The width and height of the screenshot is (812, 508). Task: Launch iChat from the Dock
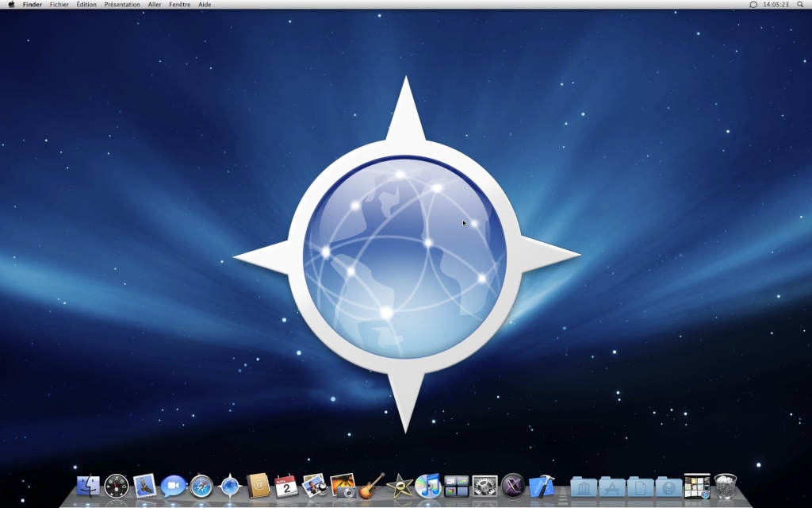[x=173, y=487]
